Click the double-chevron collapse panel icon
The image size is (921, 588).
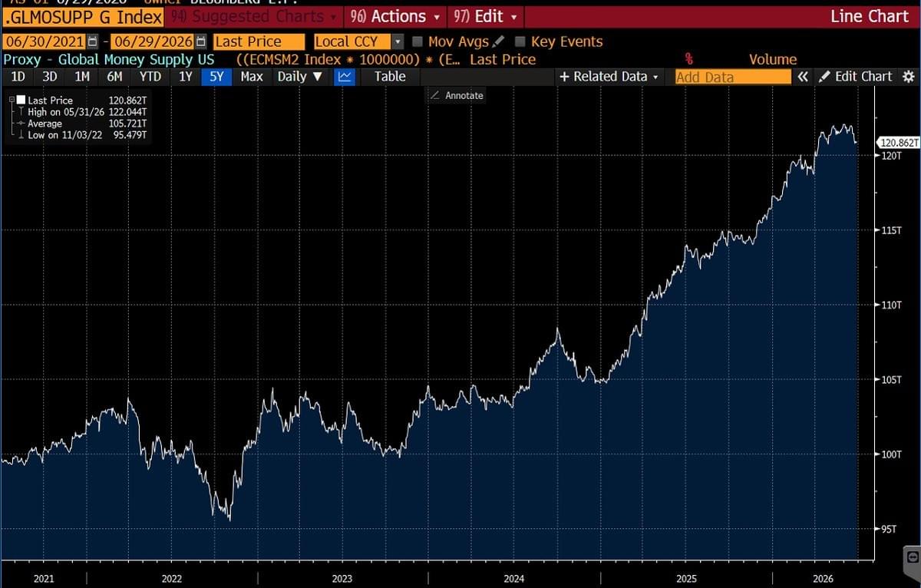[x=803, y=77]
